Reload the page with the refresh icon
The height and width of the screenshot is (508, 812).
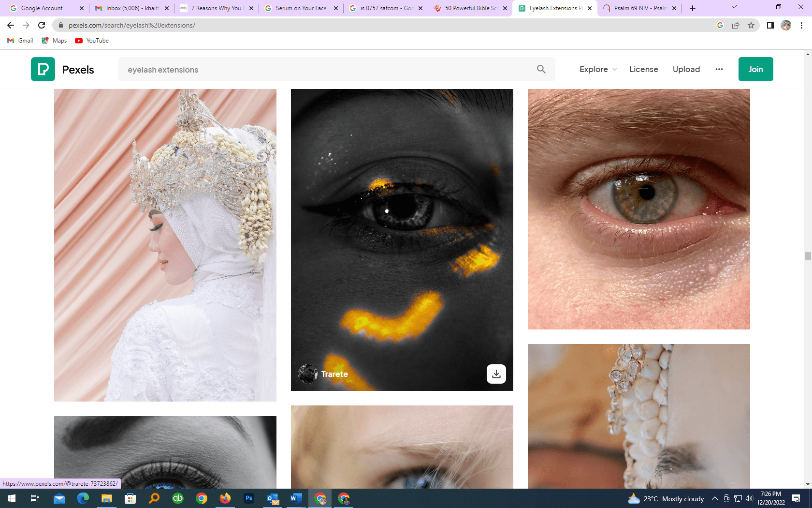42,25
